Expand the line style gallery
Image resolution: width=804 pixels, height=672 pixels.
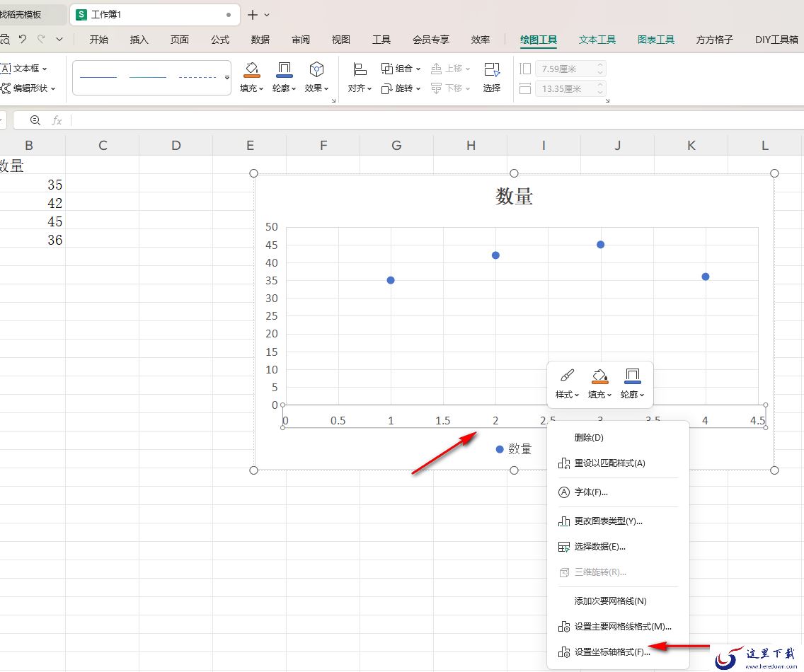point(227,77)
